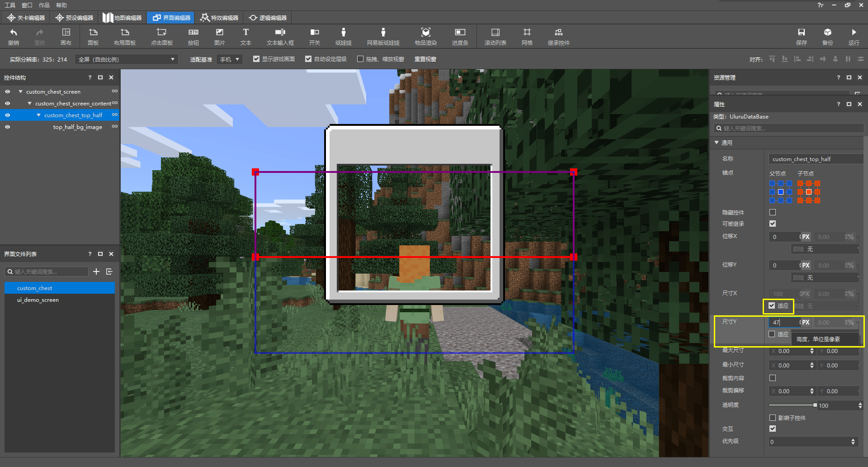Image resolution: width=868 pixels, height=467 pixels.
Task: Toggle Clip Content (裁剪内容) checkbox
Action: click(x=773, y=378)
